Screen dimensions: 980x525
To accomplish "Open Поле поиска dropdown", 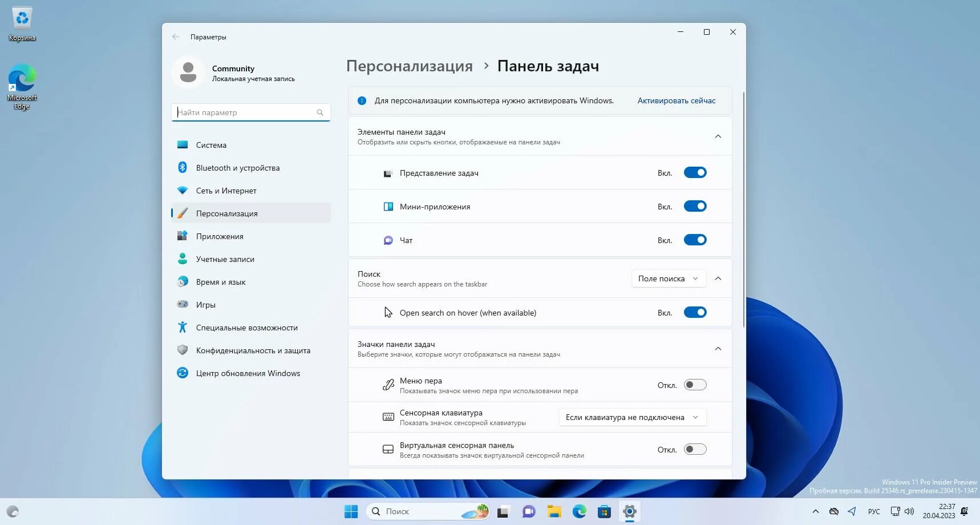I will coord(669,278).
